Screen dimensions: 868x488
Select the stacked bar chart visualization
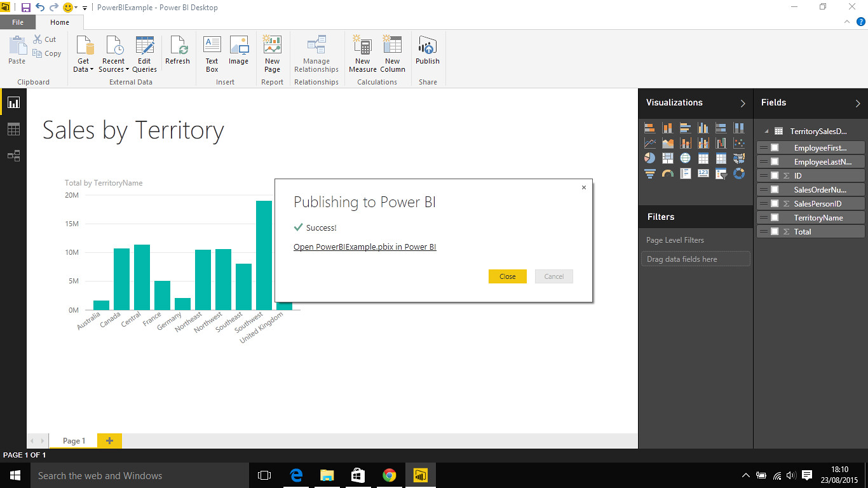click(x=649, y=128)
